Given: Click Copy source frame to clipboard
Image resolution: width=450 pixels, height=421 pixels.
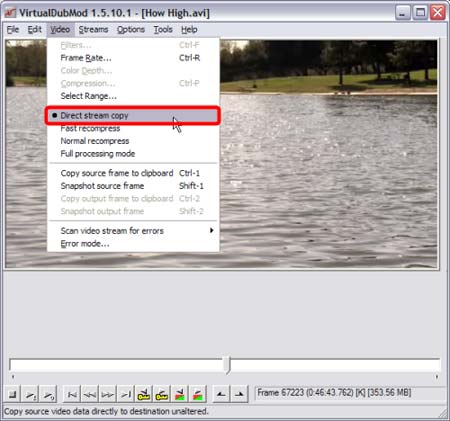Looking at the screenshot, I should coord(133,173).
